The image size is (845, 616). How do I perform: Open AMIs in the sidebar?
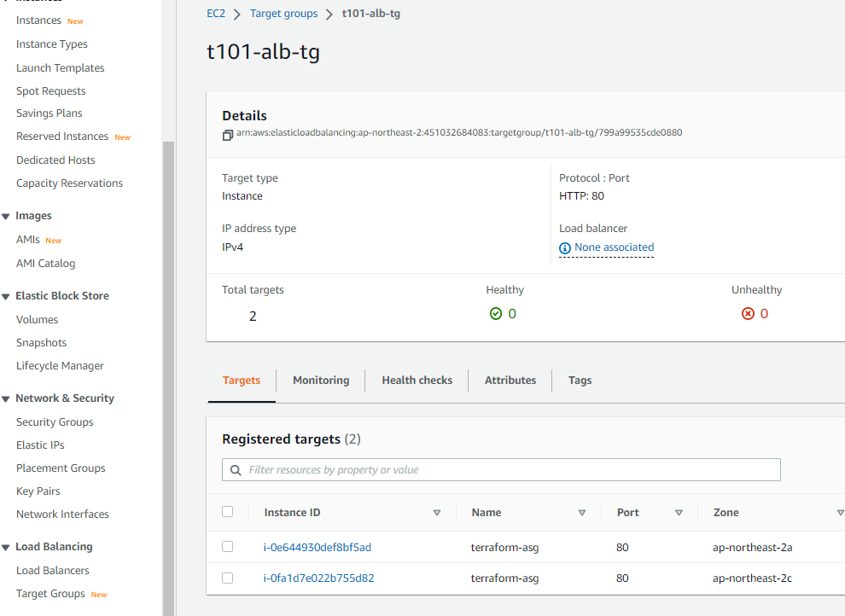click(x=28, y=239)
